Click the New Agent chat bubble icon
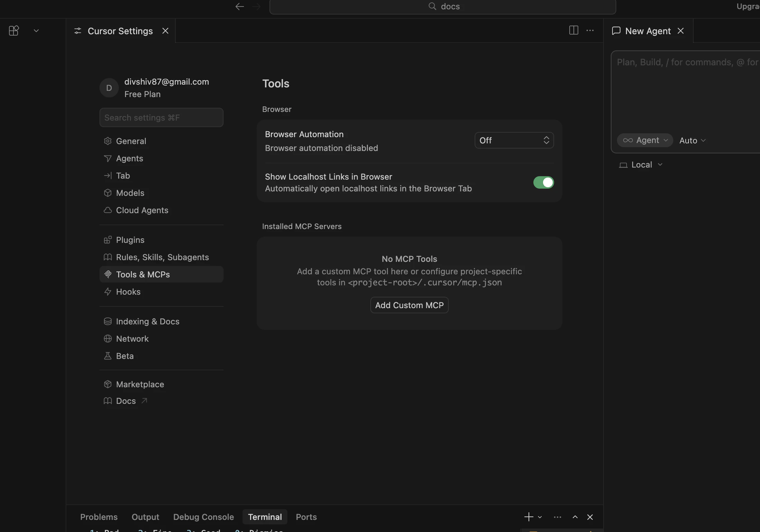Image resolution: width=760 pixels, height=532 pixels. point(616,30)
